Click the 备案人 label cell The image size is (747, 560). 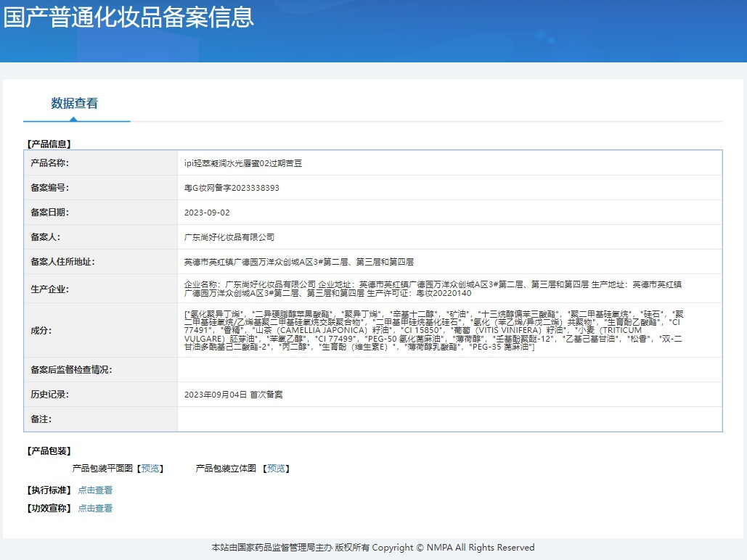click(x=100, y=237)
